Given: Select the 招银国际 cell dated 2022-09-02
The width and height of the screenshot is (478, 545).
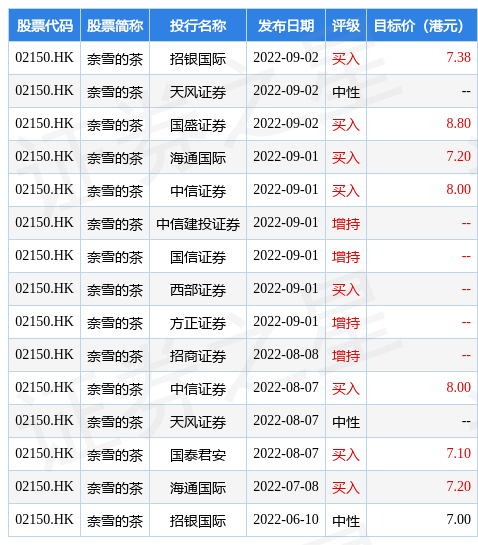Looking at the screenshot, I should 198,58.
